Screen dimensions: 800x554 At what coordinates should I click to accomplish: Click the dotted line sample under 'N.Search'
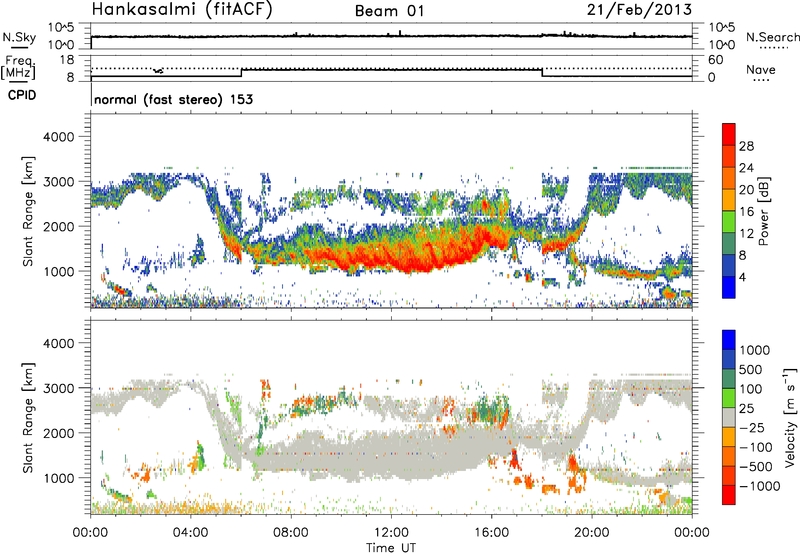click(x=774, y=48)
